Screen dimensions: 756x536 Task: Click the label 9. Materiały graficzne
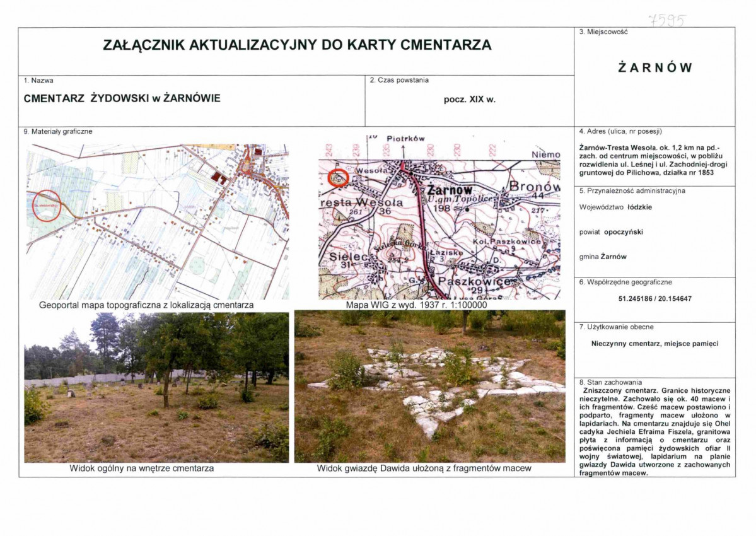coord(58,131)
